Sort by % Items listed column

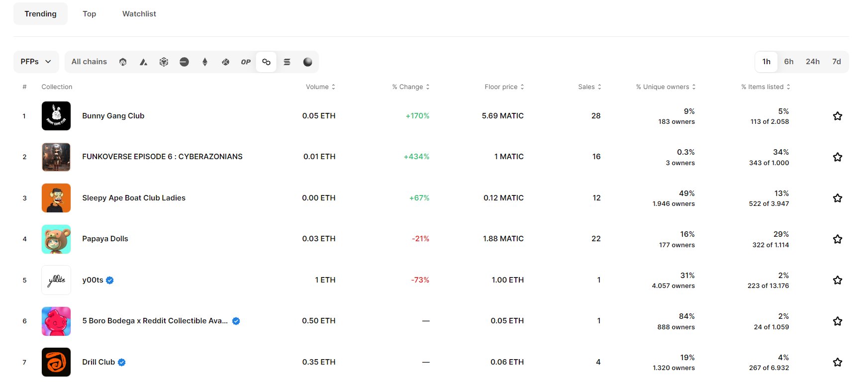pyautogui.click(x=766, y=87)
